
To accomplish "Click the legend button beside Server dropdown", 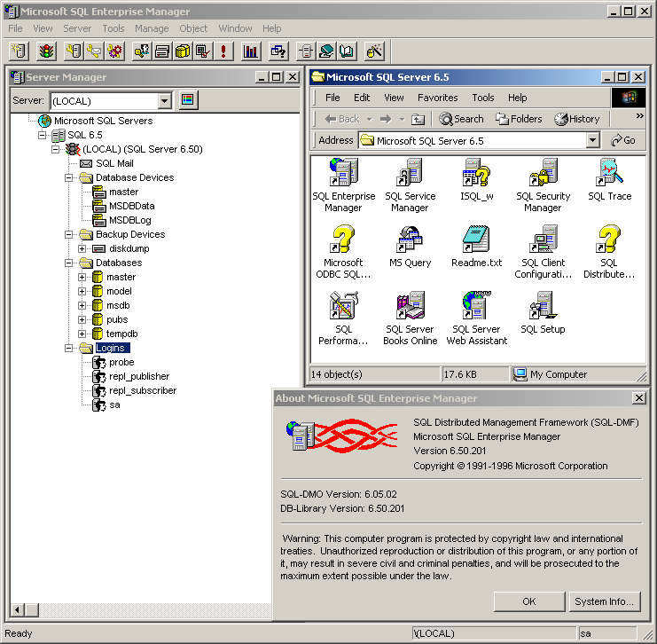I will point(188,100).
